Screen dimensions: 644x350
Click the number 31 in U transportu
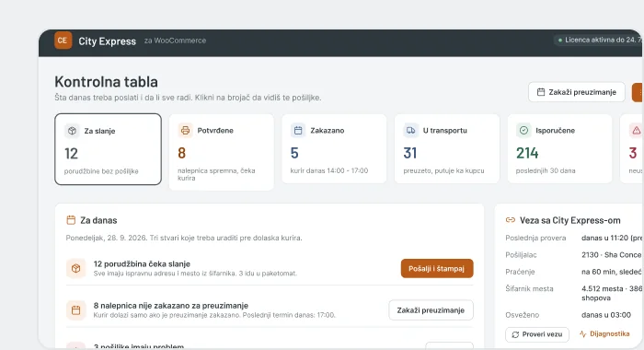[x=410, y=153]
